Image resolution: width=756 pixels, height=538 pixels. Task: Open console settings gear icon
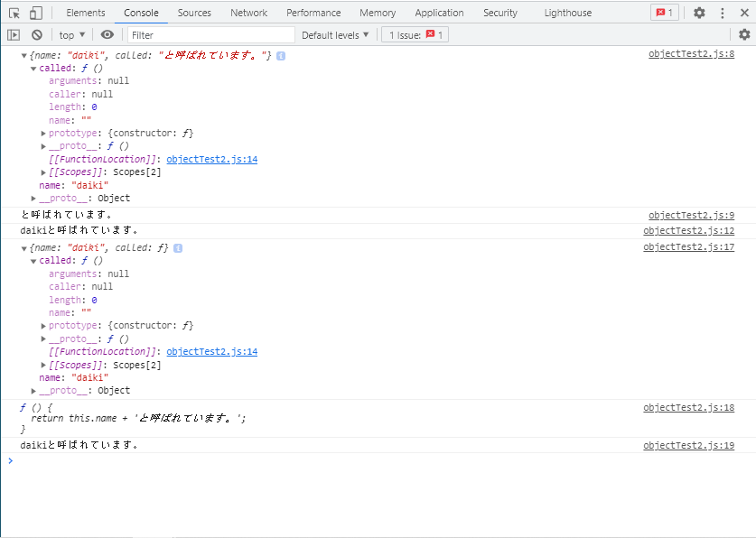click(x=744, y=34)
